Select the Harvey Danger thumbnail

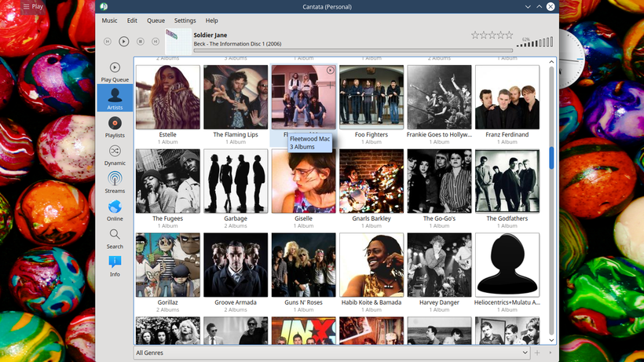point(439,265)
